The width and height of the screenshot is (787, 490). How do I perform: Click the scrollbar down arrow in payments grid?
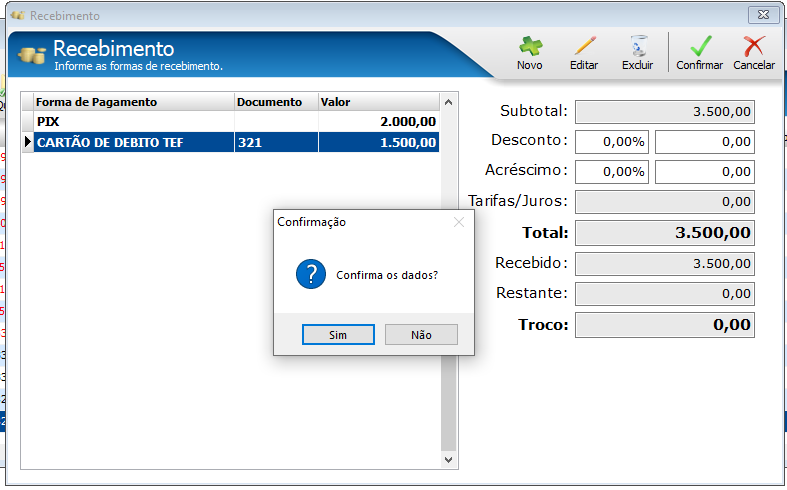449,459
